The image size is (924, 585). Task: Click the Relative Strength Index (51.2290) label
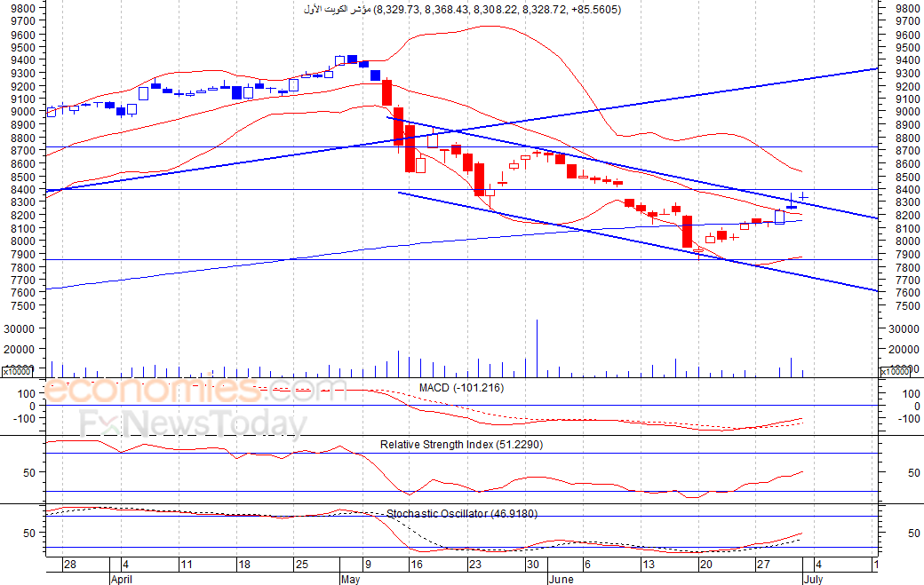coord(461,445)
